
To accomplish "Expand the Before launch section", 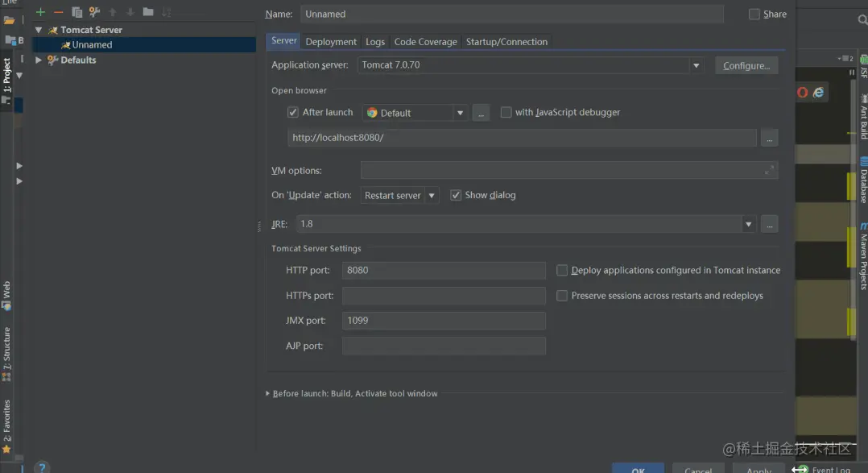I will tap(267, 393).
